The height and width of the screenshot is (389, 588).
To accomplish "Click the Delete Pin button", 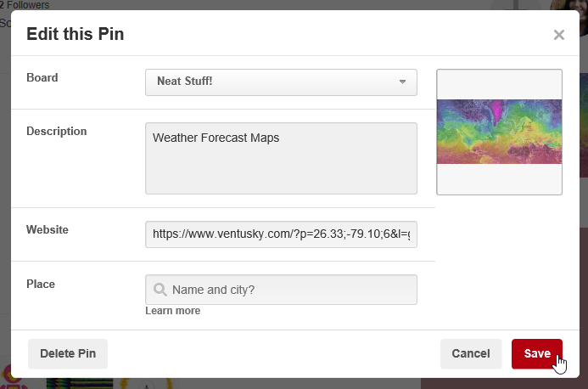I will tap(68, 353).
